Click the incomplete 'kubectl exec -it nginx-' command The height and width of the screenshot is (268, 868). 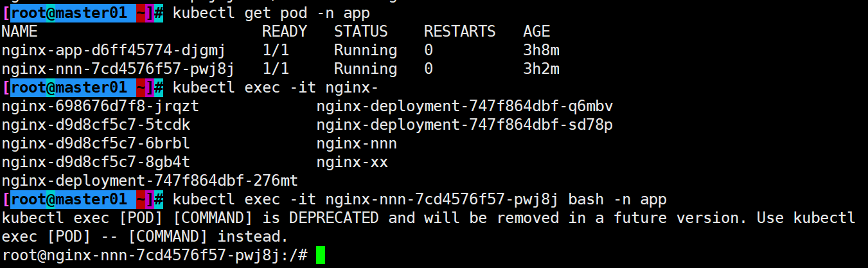276,87
